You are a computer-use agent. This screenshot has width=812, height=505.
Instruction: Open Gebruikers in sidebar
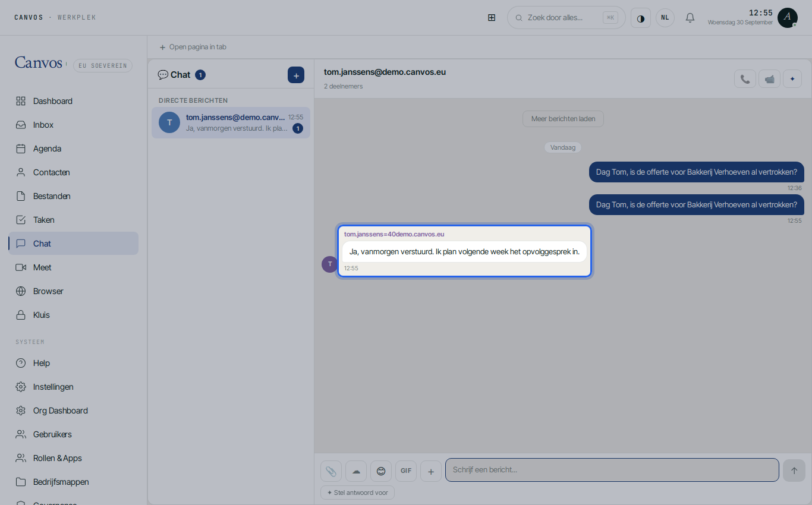click(73, 434)
